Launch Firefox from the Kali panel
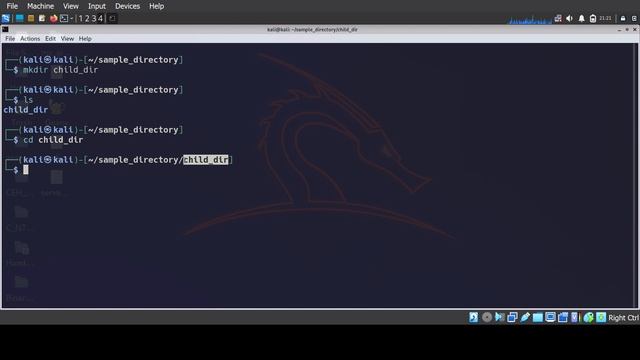Screen dimensions: 640x360 (x=53, y=18)
